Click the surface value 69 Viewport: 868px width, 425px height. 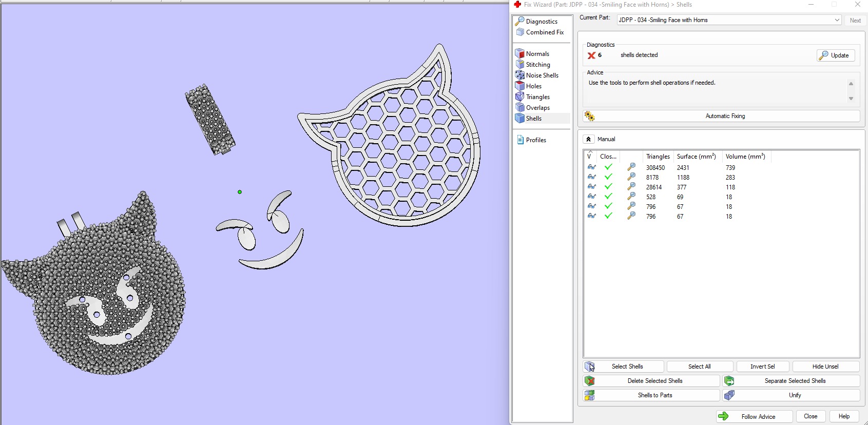pyautogui.click(x=680, y=197)
